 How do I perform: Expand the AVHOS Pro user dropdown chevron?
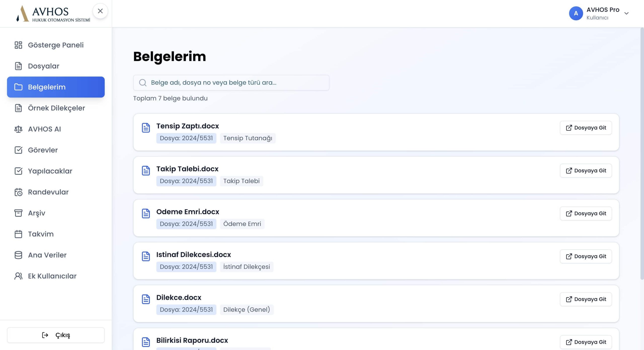pos(626,13)
